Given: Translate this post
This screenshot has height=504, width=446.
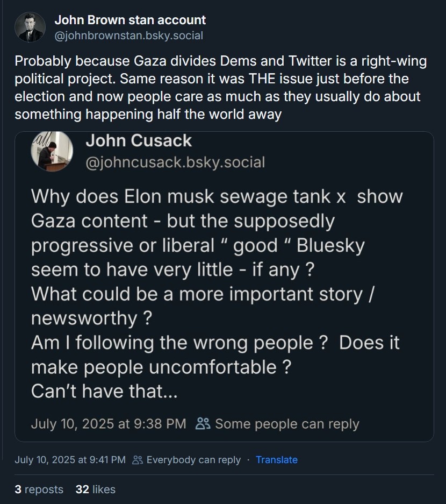Looking at the screenshot, I should 276,460.
